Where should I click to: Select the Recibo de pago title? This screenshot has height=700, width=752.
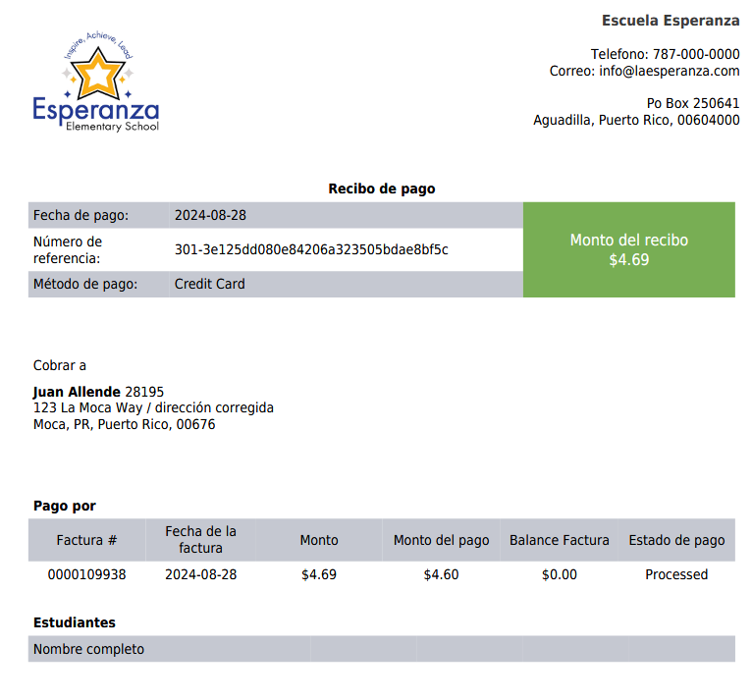[x=382, y=188]
